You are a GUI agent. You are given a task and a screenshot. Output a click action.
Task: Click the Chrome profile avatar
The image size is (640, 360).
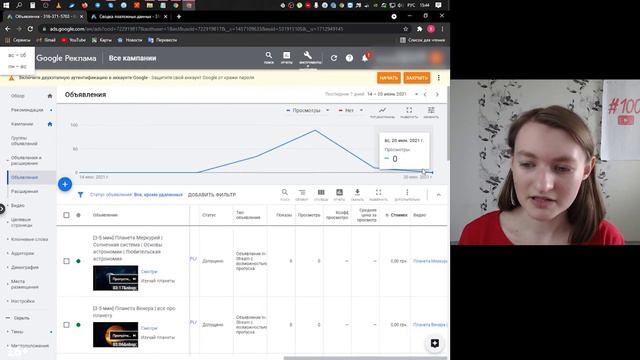[x=431, y=29]
